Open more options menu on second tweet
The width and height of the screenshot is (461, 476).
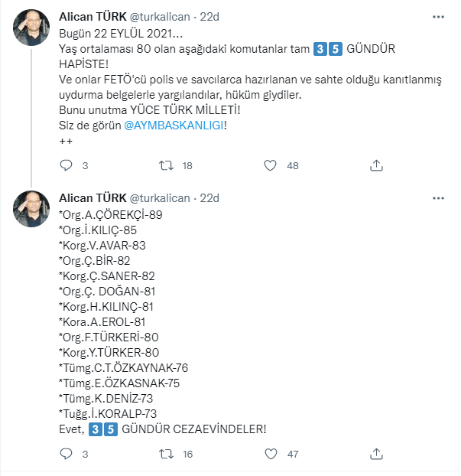click(x=438, y=198)
